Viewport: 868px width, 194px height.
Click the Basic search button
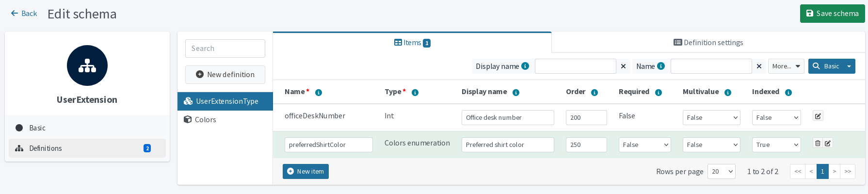(826, 66)
